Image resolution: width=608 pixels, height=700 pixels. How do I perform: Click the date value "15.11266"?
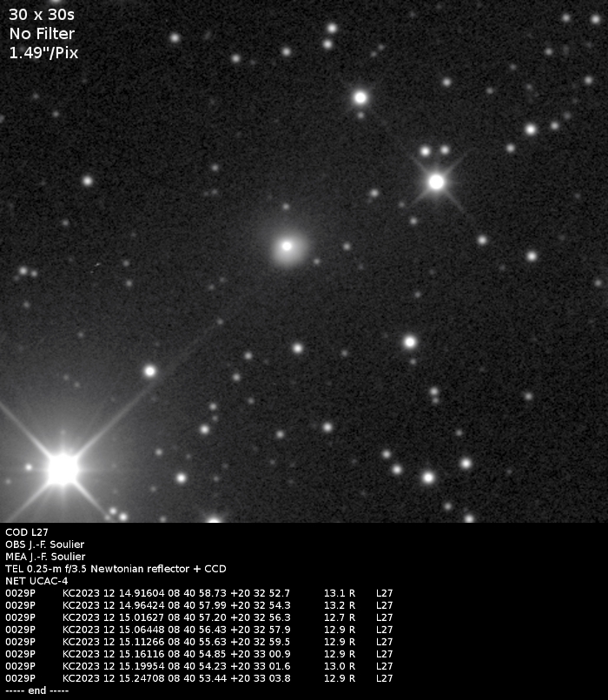(x=142, y=642)
